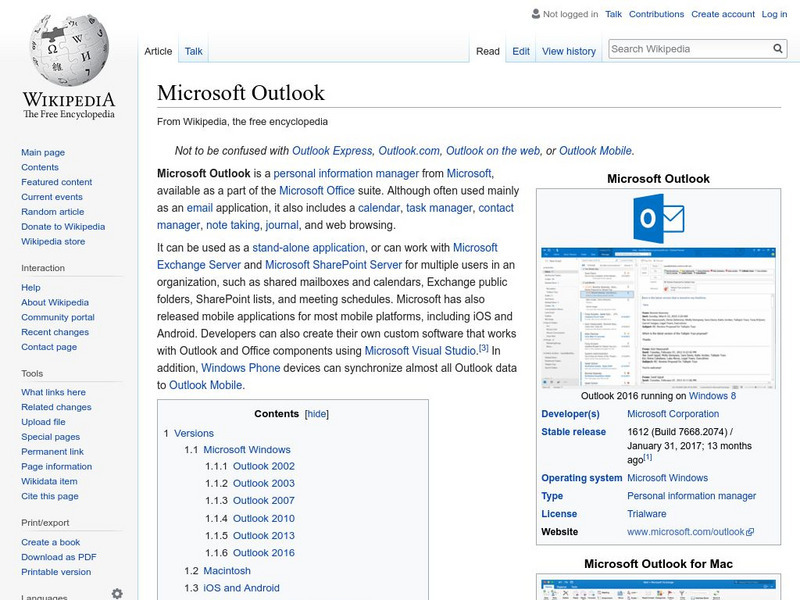Open Microsoft Exchange Server link
The height and width of the screenshot is (600, 800).
pyautogui.click(x=327, y=256)
